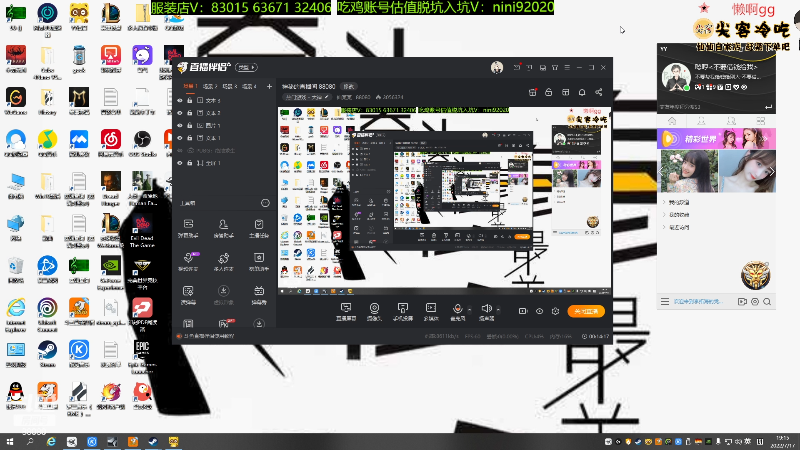Open the clipboard task tool in top row
This screenshot has width=800, height=450.
click(x=259, y=229)
